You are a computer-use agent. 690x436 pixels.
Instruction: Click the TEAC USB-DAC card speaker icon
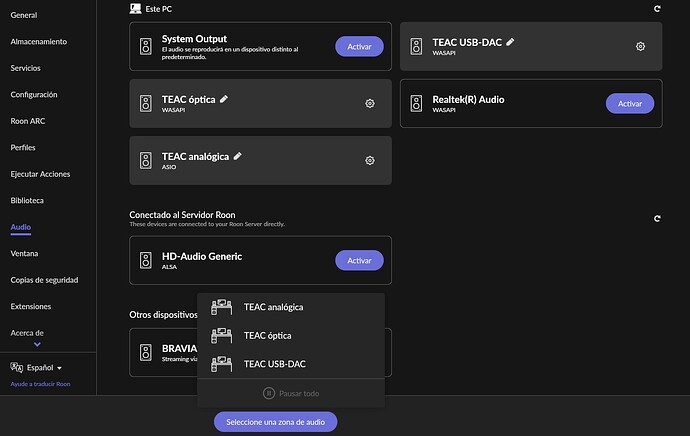(416, 46)
